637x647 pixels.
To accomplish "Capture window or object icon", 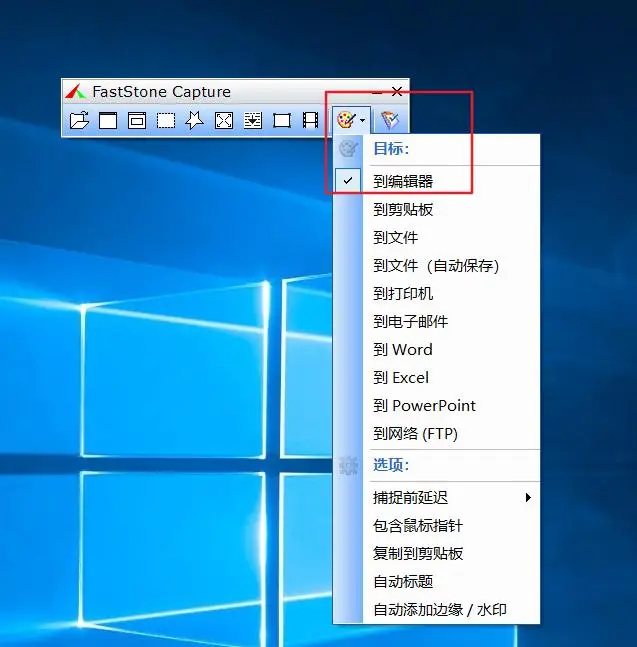I will pos(137,120).
